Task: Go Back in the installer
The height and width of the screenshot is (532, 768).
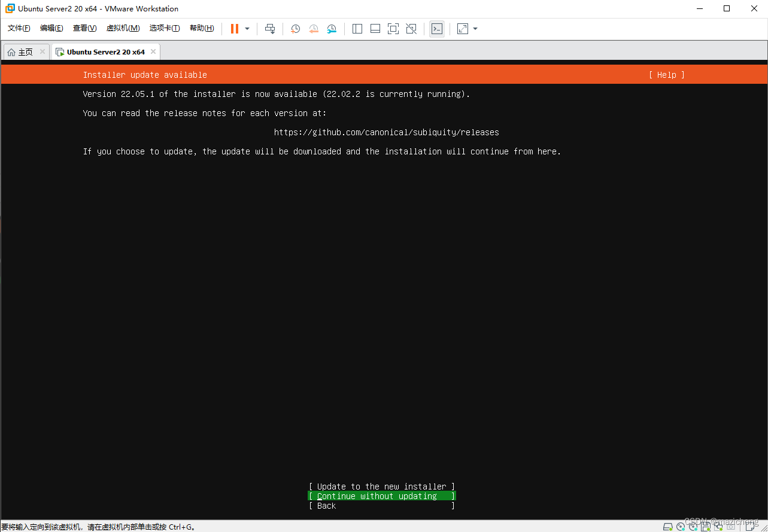Action: (x=382, y=506)
